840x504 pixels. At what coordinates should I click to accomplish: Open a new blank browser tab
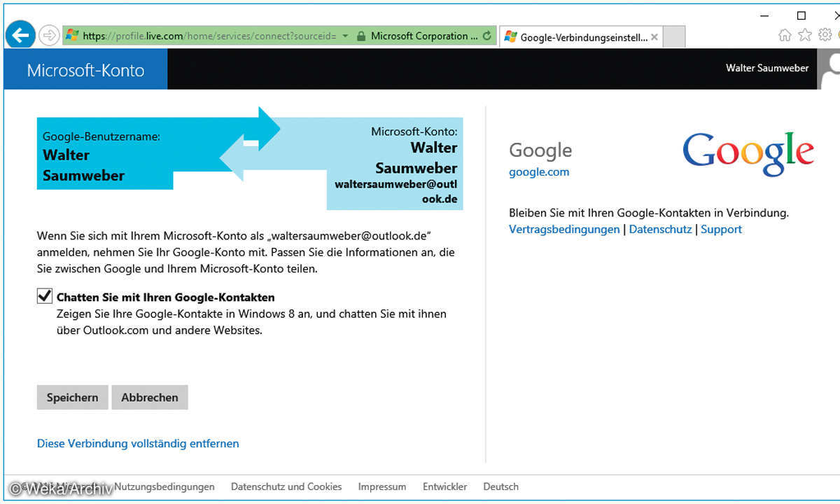coord(673,38)
